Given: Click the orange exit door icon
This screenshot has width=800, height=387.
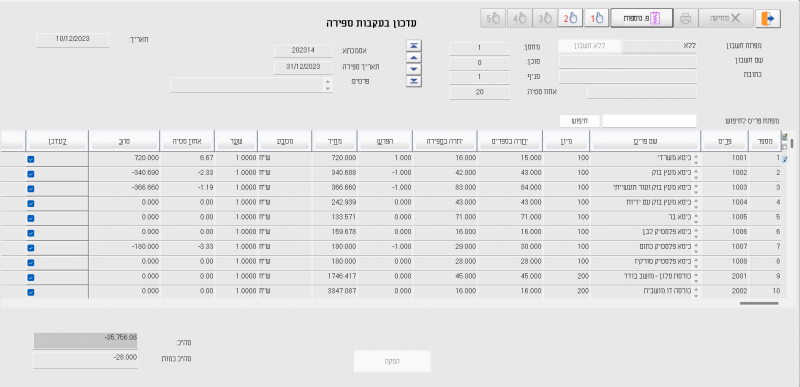Looking at the screenshot, I should click(x=768, y=18).
